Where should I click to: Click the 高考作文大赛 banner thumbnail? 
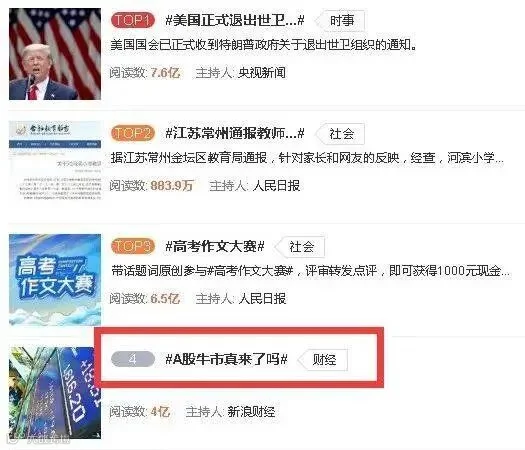pyautogui.click(x=55, y=280)
